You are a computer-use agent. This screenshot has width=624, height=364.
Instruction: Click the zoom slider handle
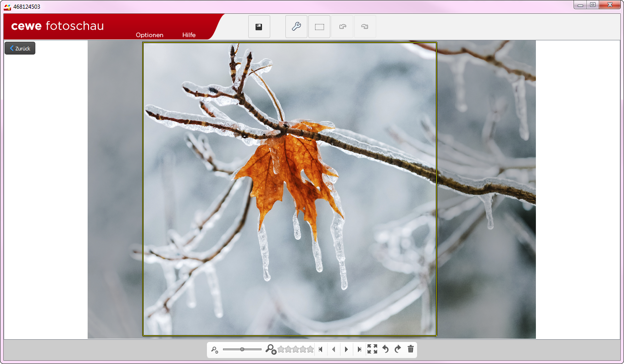(242, 349)
